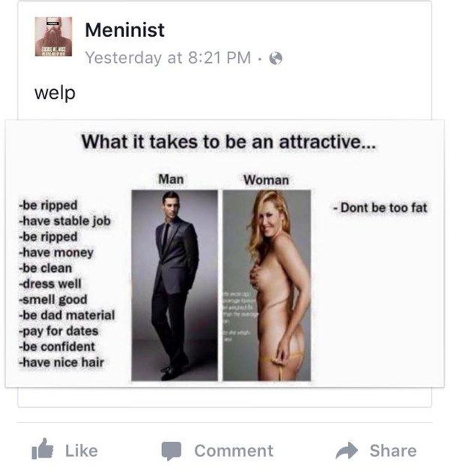The image size is (449, 476).
Task: Tap the Share arrow icon
Action: pos(347,450)
